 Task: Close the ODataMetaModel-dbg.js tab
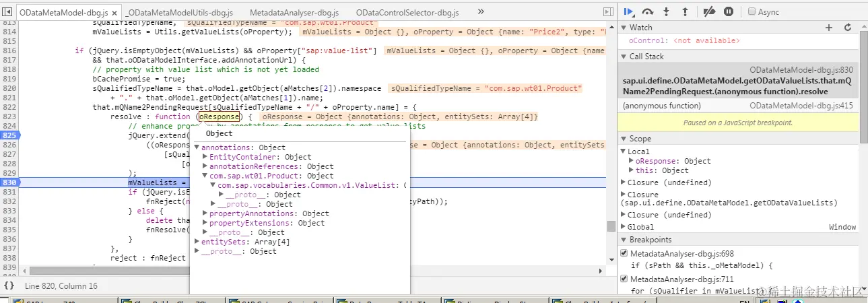113,13
